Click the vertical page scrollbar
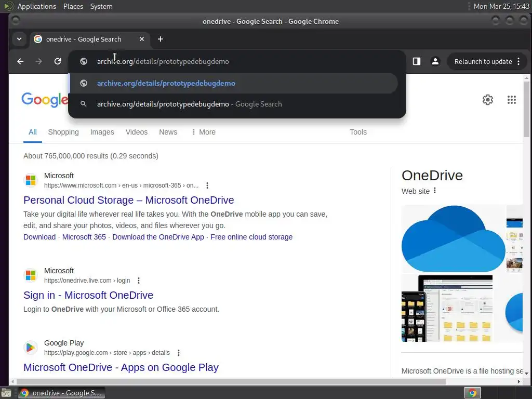 click(526, 109)
